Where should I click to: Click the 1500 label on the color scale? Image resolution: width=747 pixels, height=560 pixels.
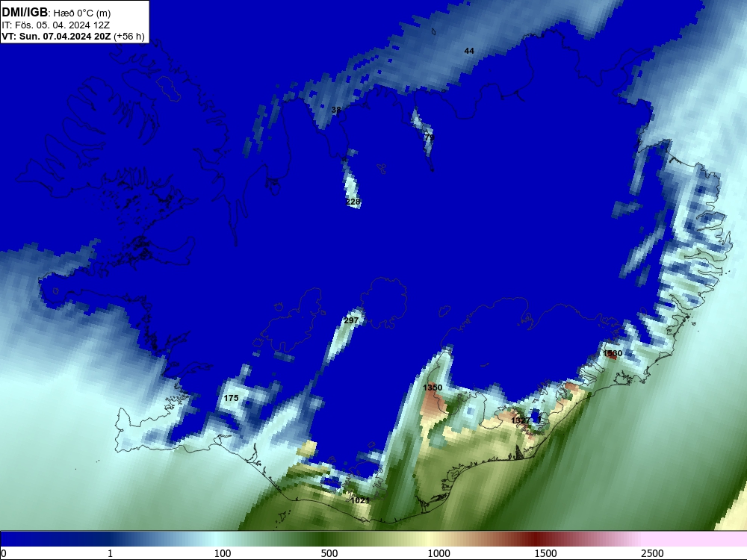(545, 553)
